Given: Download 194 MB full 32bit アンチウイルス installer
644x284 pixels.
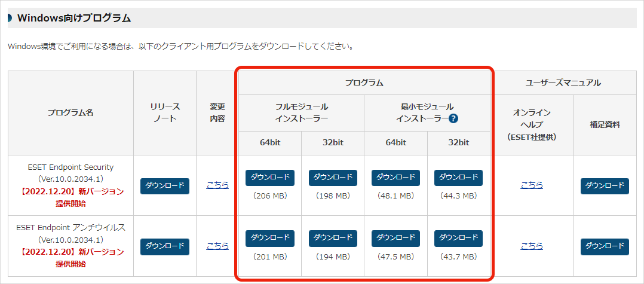Looking at the screenshot, I should 333,239.
